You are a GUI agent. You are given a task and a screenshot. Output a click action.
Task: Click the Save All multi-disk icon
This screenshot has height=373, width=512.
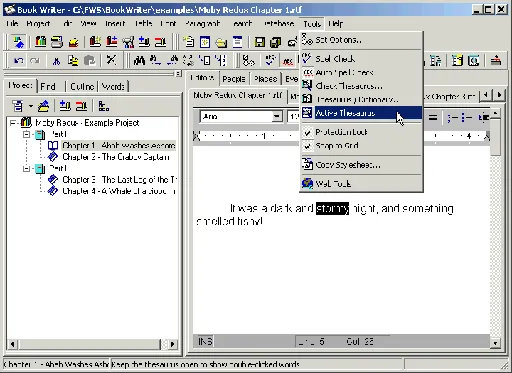275,42
